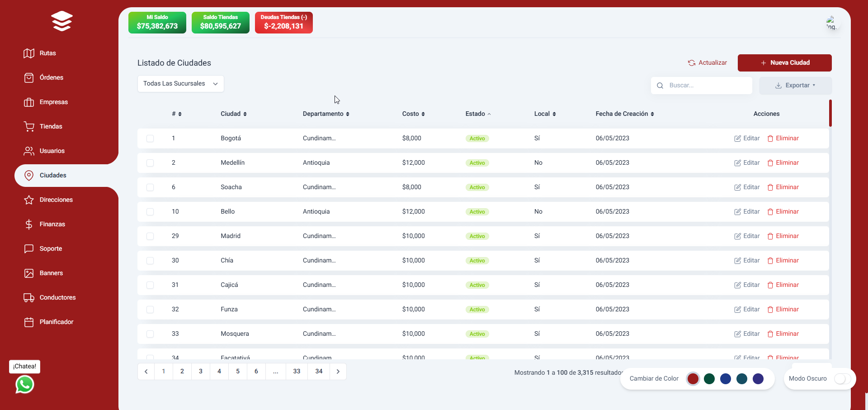Image resolution: width=868 pixels, height=410 pixels.
Task: Open the Planificador calendar section
Action: pos(56,322)
